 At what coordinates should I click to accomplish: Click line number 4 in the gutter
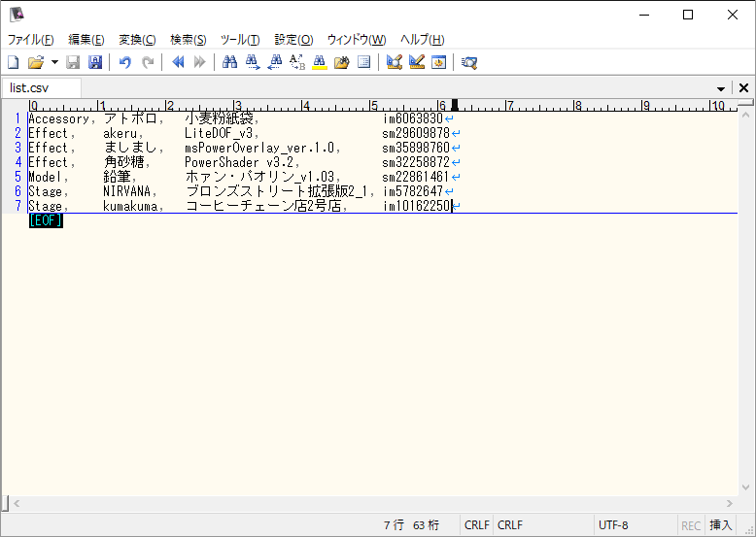[x=17, y=162]
